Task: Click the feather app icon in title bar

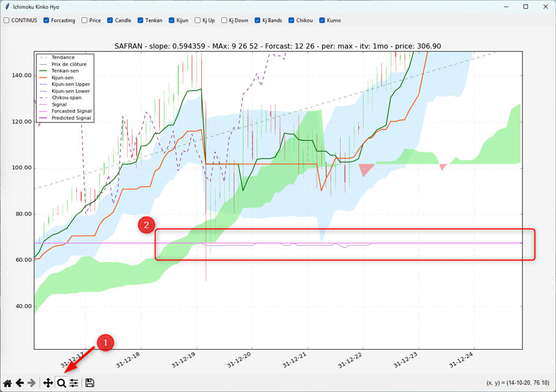Action: pos(7,6)
